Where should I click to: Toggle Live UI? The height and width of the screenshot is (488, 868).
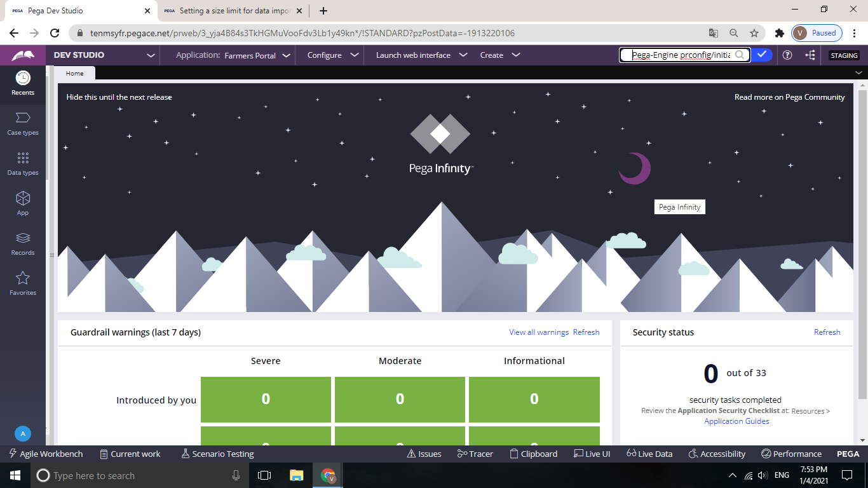592,454
